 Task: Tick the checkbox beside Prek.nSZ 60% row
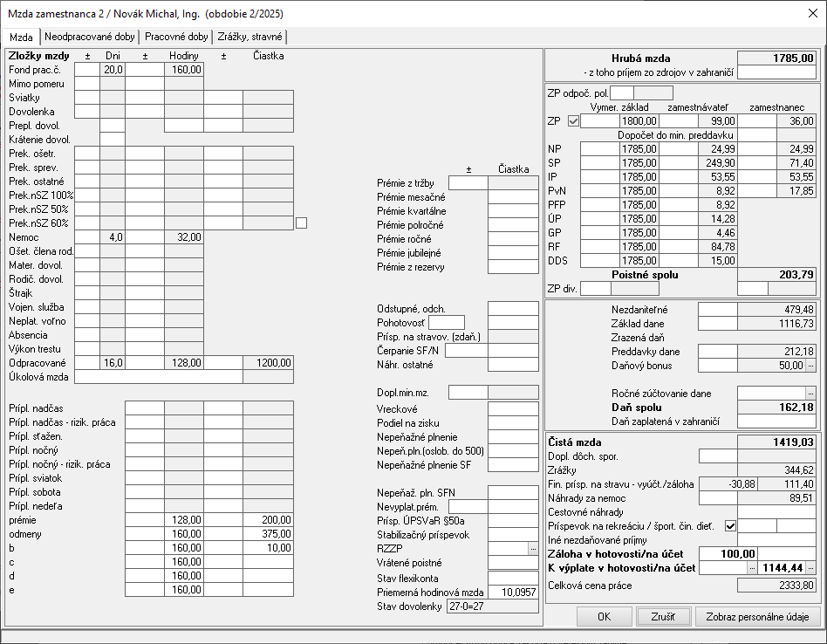tap(302, 223)
